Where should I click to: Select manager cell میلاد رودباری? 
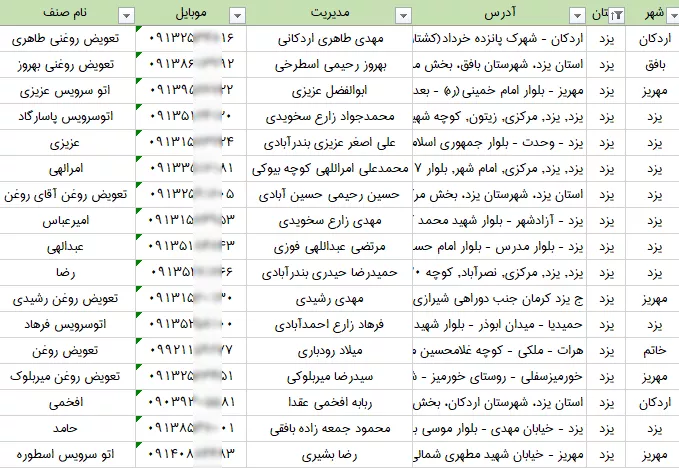pyautogui.click(x=330, y=351)
